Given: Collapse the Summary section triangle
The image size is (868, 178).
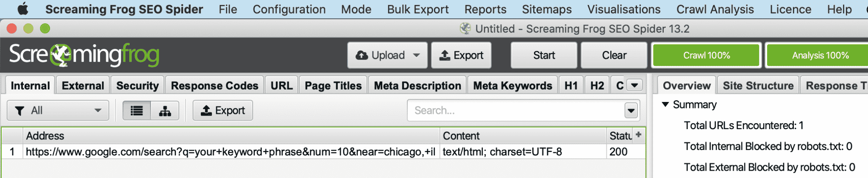Looking at the screenshot, I should [x=665, y=105].
